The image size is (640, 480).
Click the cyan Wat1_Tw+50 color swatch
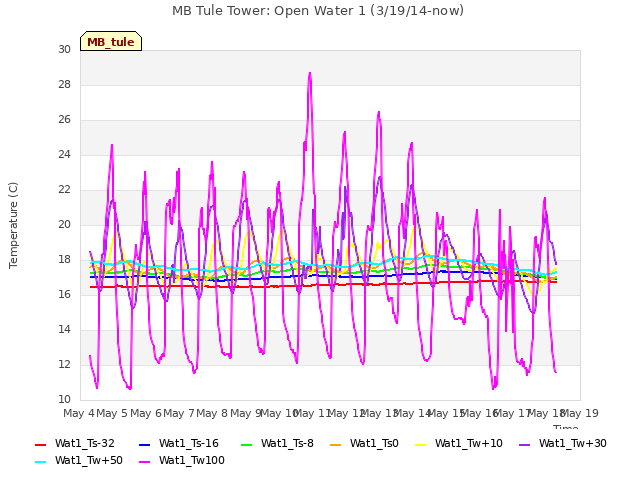click(x=41, y=462)
